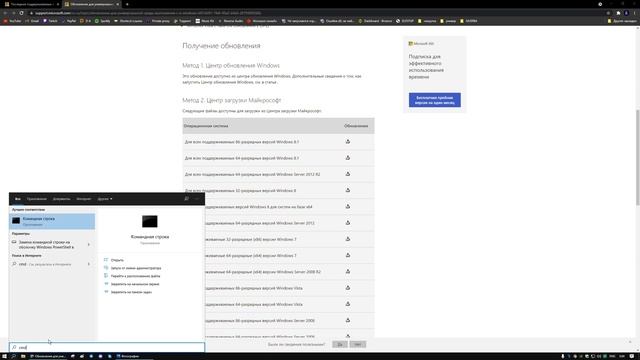Switch to first browser tab
This screenshot has height=360, width=640.
31,4
